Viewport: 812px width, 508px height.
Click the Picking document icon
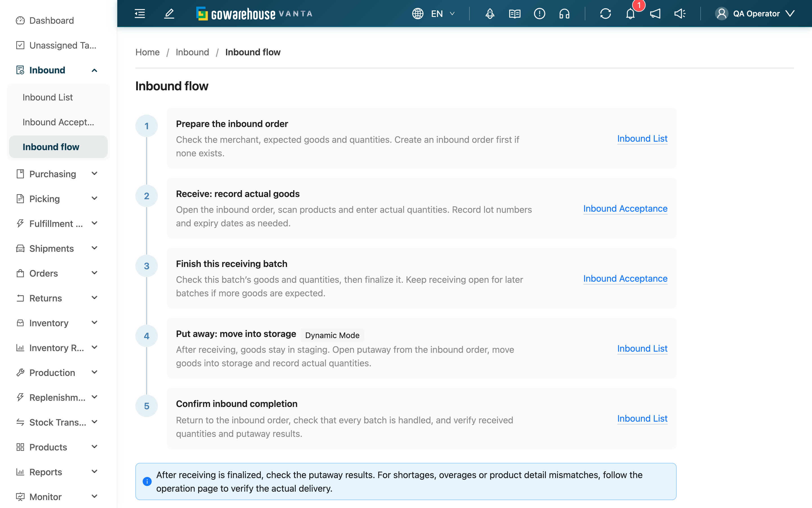click(20, 199)
